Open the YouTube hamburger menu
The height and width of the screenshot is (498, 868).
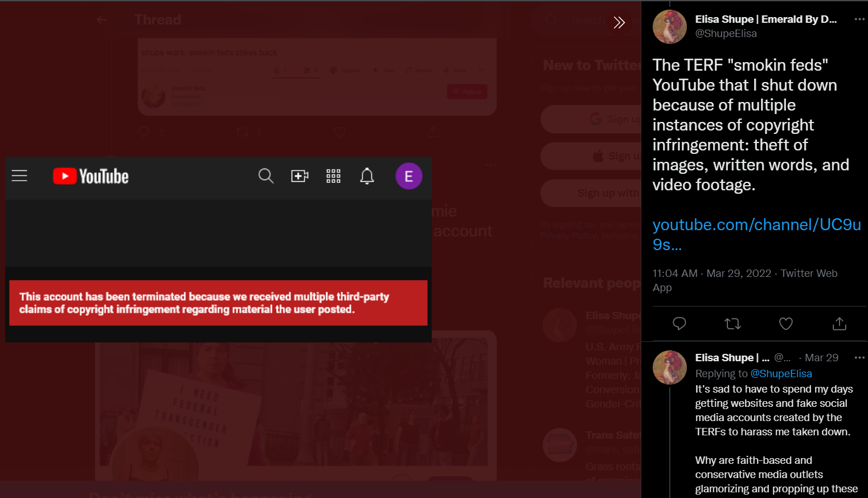(x=19, y=176)
